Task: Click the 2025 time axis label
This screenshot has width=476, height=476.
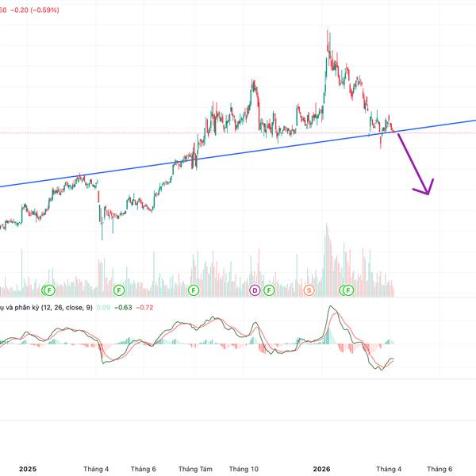Action: tap(28, 469)
